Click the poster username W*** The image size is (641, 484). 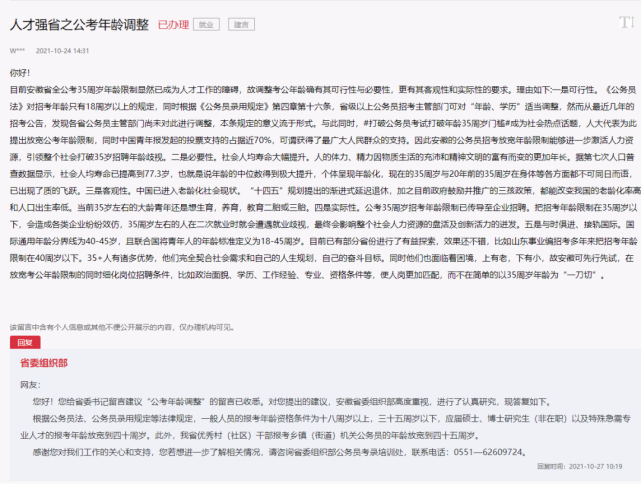pyautogui.click(x=17, y=51)
